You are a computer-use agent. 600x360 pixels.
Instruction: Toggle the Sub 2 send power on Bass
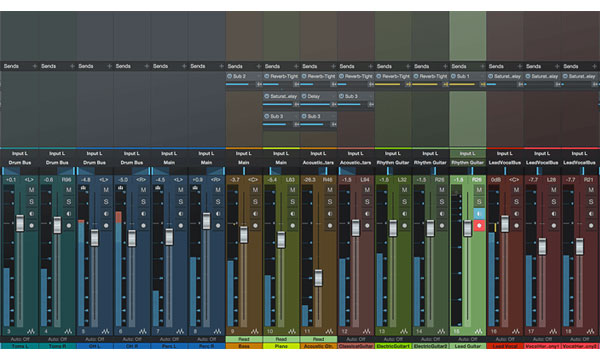coord(230,77)
